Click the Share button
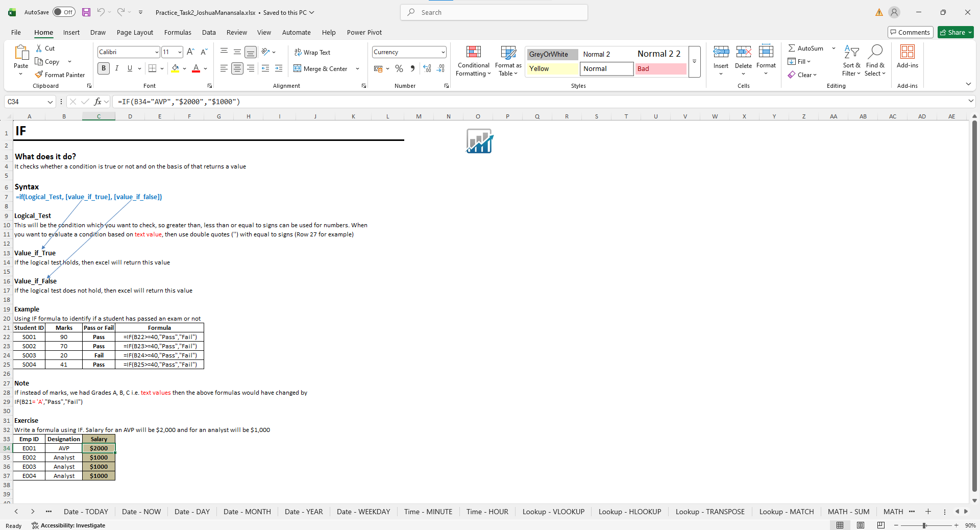Screen dimensions: 980x530 coord(955,32)
